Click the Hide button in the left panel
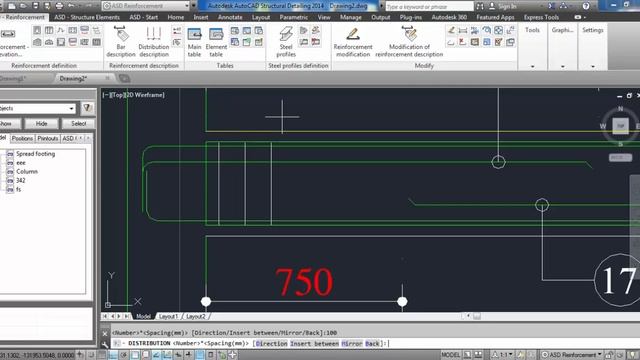The image size is (640, 360). click(41, 123)
